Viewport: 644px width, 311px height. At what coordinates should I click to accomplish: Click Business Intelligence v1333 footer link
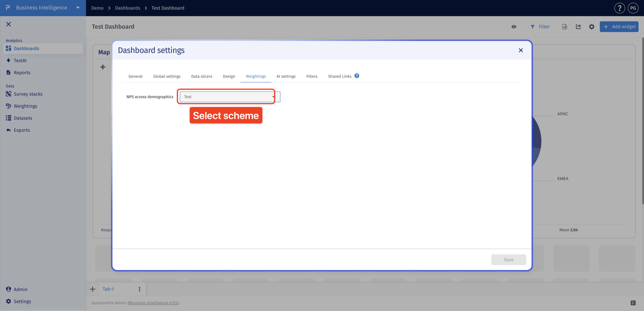pos(153,303)
